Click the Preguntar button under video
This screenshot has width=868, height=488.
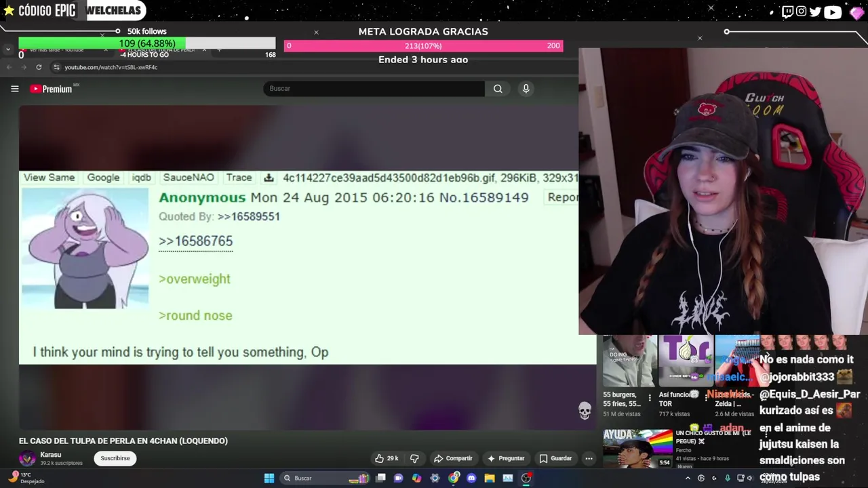point(505,458)
